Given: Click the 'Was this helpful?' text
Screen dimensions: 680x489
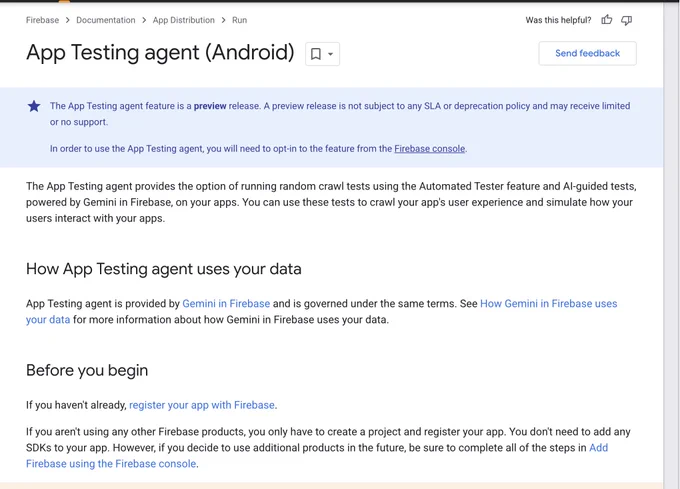Looking at the screenshot, I should 558,20.
